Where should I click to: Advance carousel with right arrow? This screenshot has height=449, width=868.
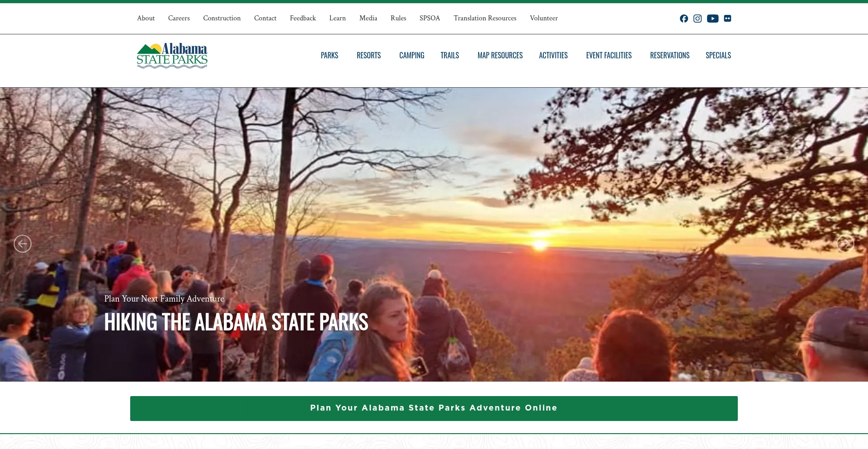(x=845, y=244)
